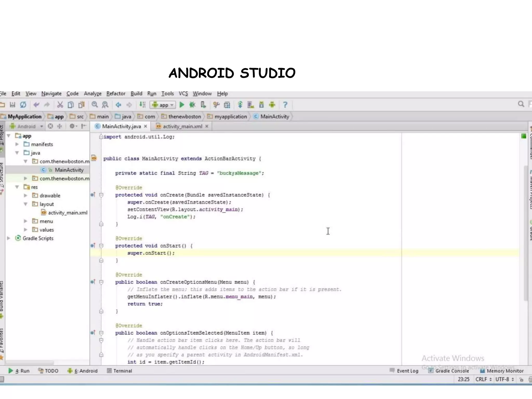Expand Gradle Scripts node
This screenshot has height=399, width=532.
(x=9, y=238)
